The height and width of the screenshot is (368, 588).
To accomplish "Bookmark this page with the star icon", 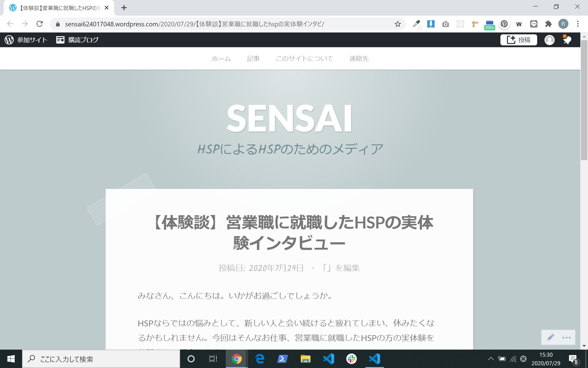I will [x=398, y=24].
